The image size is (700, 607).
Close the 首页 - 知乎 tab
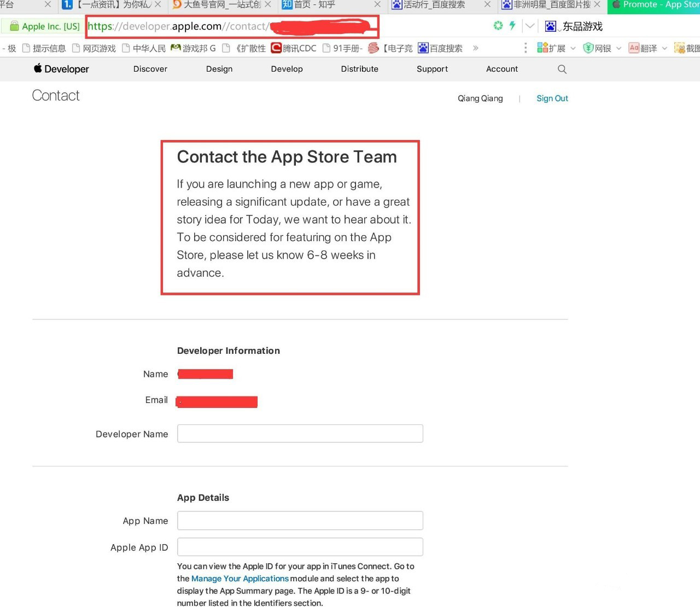click(377, 4)
